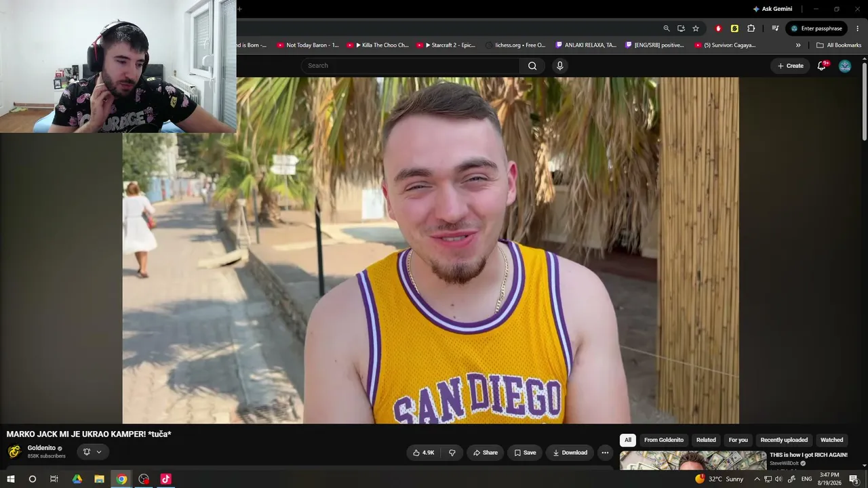The image size is (868, 488).
Task: Select the 'Recently uploaded' filter chip
Action: [785, 440]
